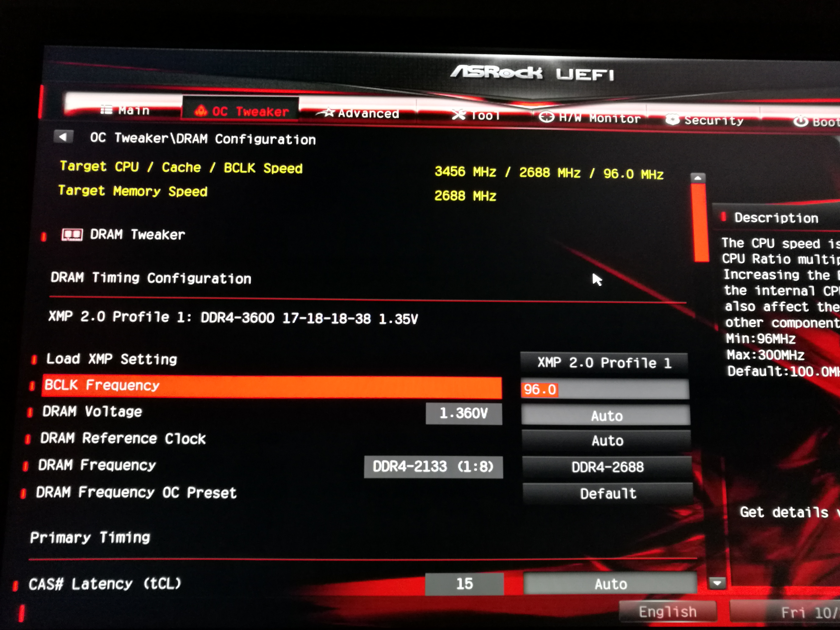Screen dimensions: 840x630
Task: Open the Main tab
Action: point(125,110)
